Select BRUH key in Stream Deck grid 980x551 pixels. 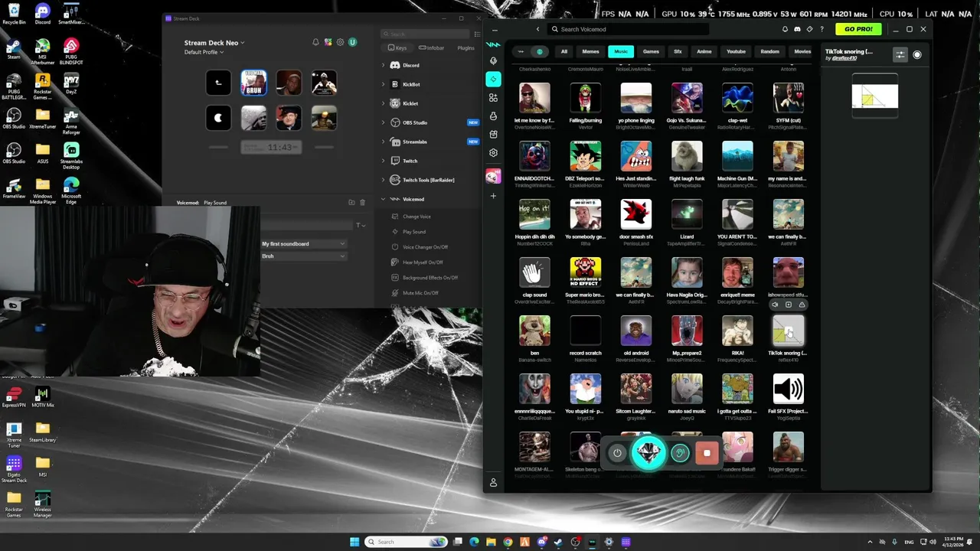click(x=253, y=83)
